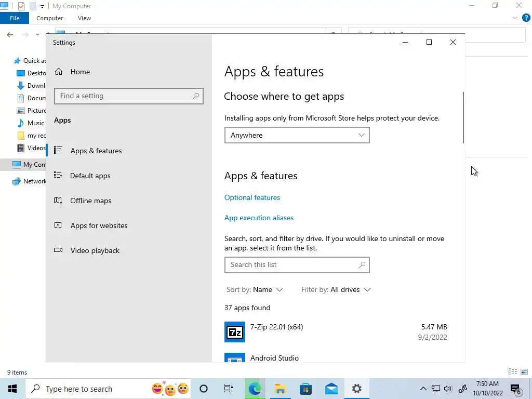
Task: Open Filter by All drives dropdown
Action: pyautogui.click(x=336, y=289)
